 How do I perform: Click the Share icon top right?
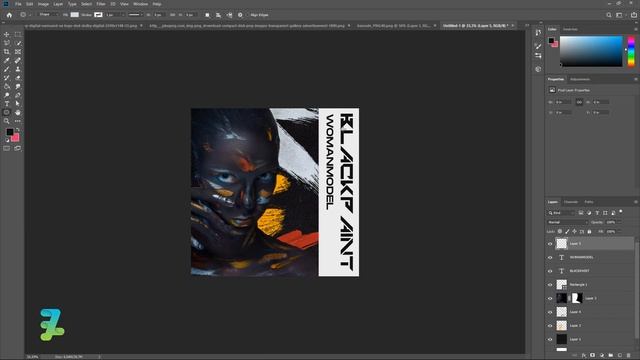coord(634,15)
